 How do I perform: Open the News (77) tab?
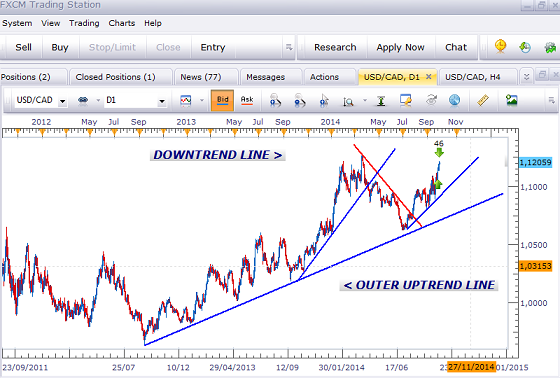pyautogui.click(x=201, y=77)
